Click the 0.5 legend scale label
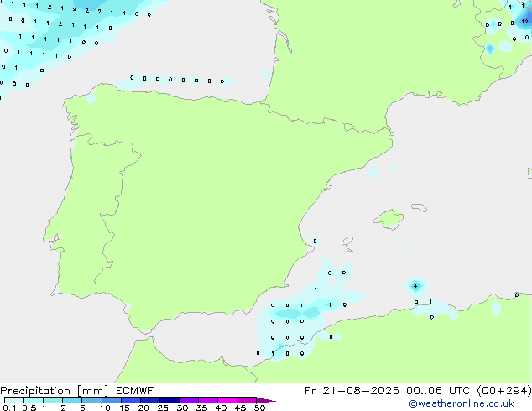 (29, 408)
